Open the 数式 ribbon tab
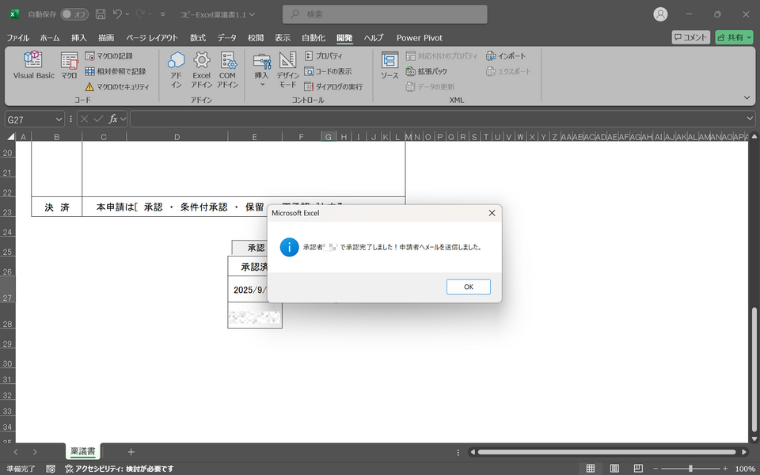Screen dimensions: 760x475 (198, 38)
